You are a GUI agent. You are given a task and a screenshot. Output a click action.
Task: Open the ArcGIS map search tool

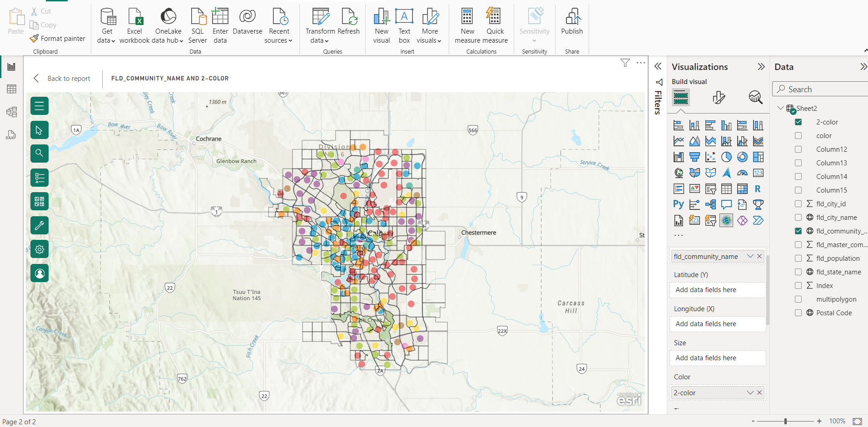click(40, 154)
